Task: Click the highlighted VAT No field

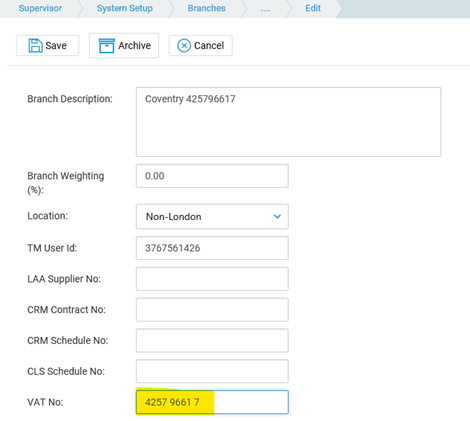Action: pyautogui.click(x=212, y=402)
